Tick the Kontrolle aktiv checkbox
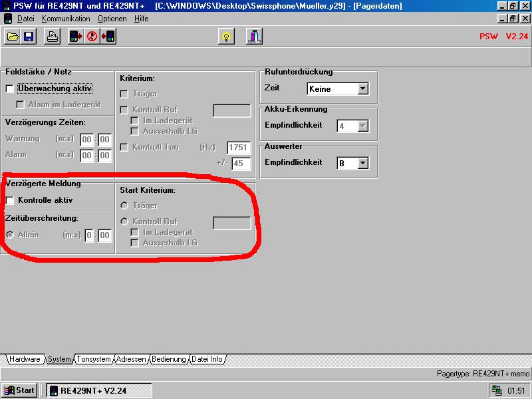 tap(10, 200)
